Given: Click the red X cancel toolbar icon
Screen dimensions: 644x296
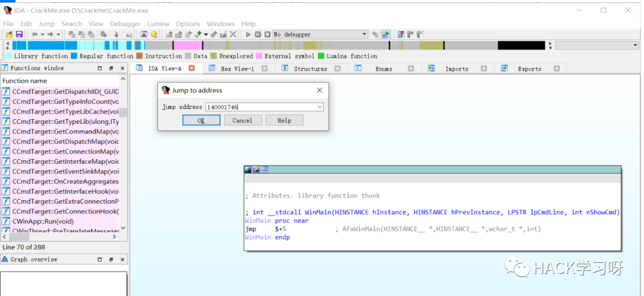Looking at the screenshot, I should point(233,35).
